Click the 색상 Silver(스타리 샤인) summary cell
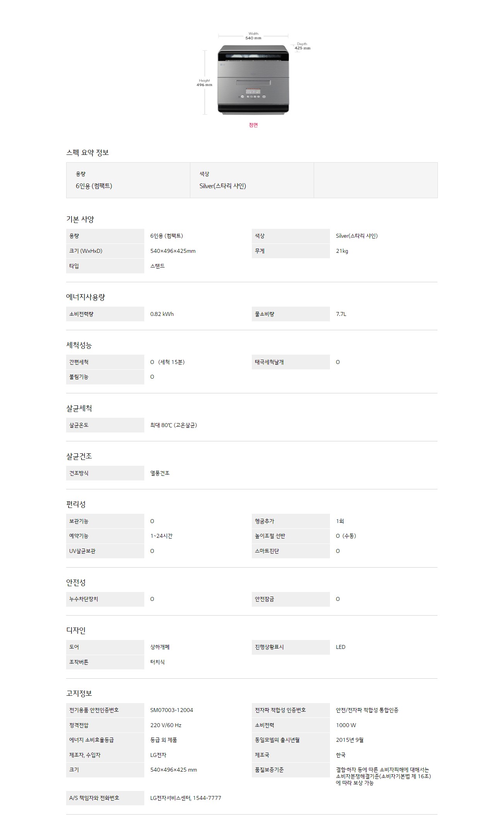The height and width of the screenshot is (820, 504). 252,180
